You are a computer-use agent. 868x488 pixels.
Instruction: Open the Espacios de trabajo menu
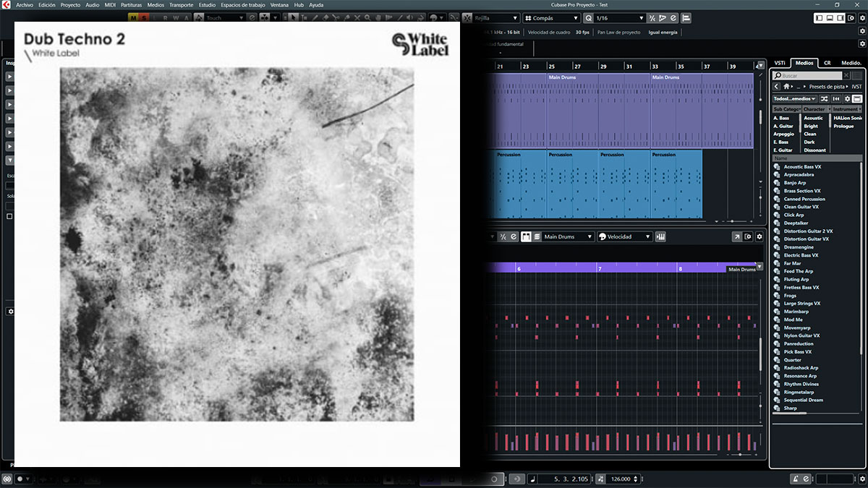242,4
